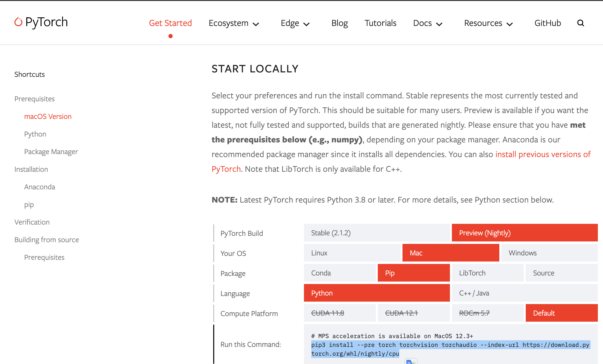This screenshot has height=364, width=603.
Task: Open the Package Manager sidebar shortcut
Action: tap(51, 151)
